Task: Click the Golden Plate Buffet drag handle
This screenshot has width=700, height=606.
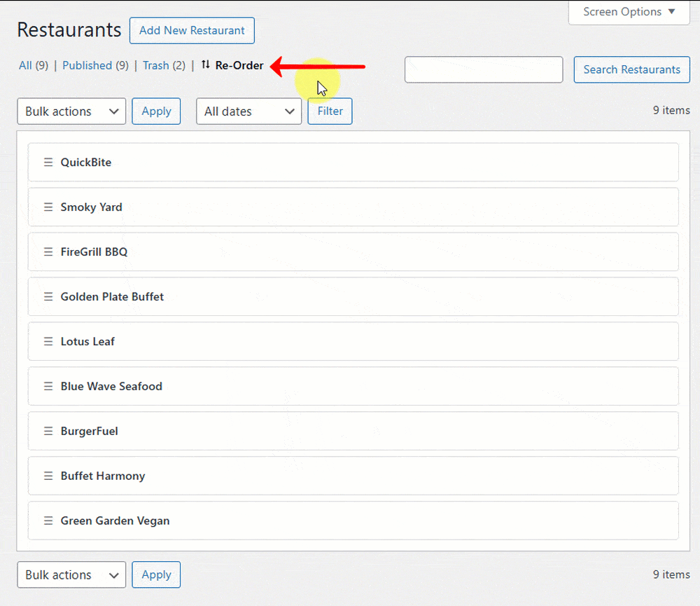Action: coord(48,296)
